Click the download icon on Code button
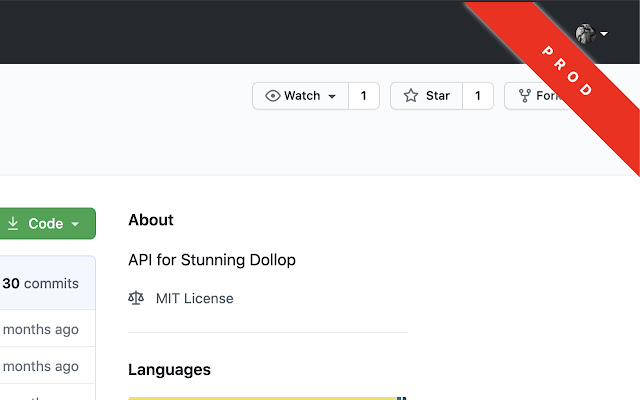The height and width of the screenshot is (400, 640). pyautogui.click(x=13, y=224)
